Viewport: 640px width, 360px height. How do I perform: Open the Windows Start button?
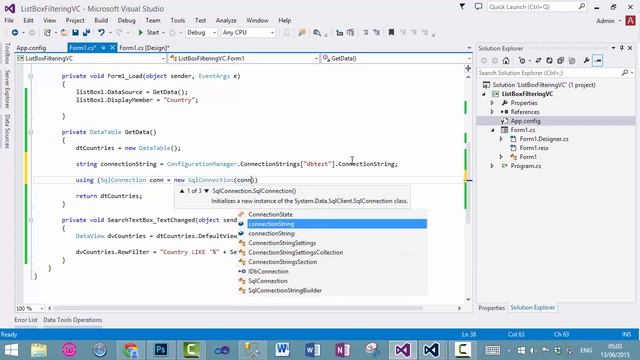tap(11, 350)
